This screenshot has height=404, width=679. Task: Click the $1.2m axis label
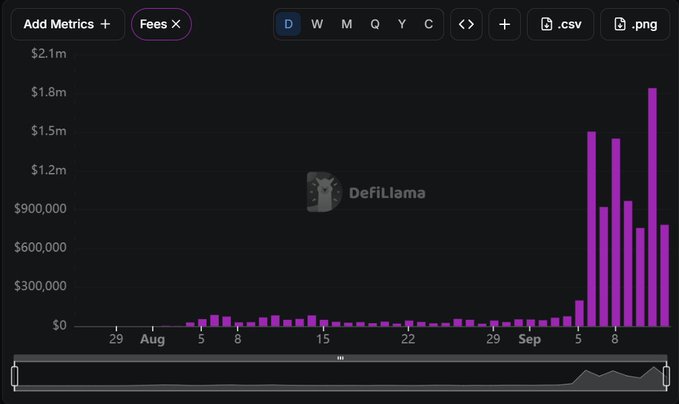tap(48, 170)
